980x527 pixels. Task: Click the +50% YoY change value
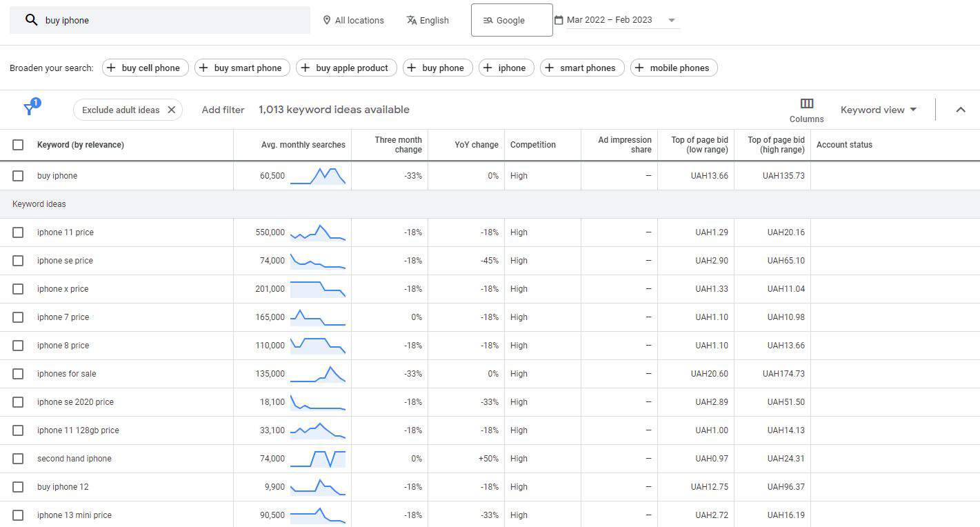click(x=488, y=459)
